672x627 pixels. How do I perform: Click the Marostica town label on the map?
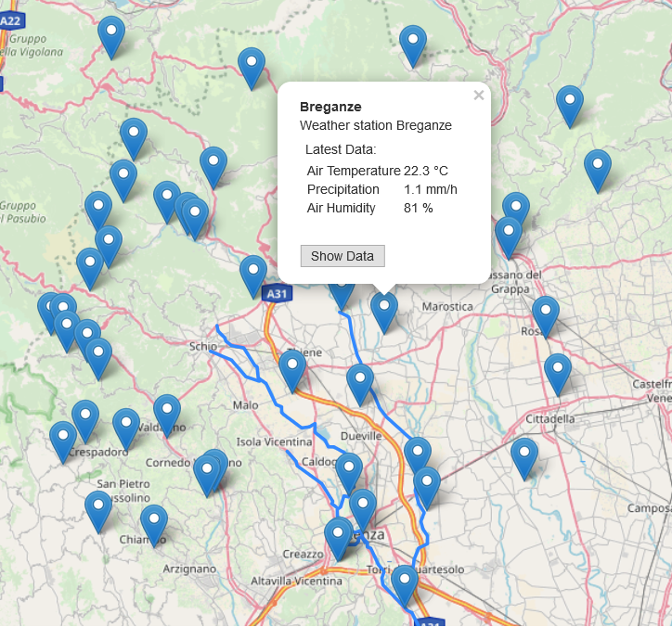[x=447, y=306]
